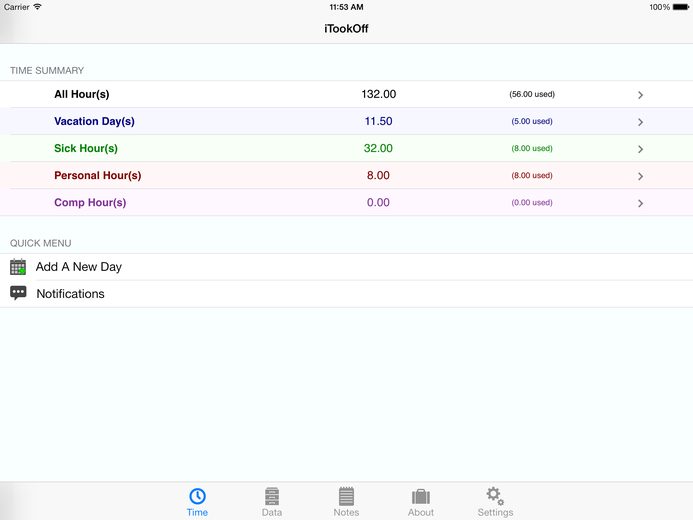Click the (56.00 used) text
Image resolution: width=693 pixels, height=520 pixels.
[532, 94]
